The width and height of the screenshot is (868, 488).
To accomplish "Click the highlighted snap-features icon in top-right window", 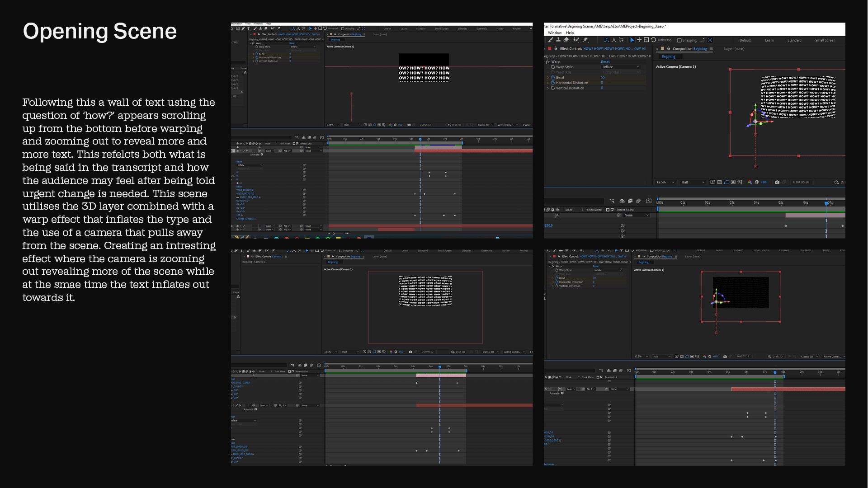I will [710, 40].
